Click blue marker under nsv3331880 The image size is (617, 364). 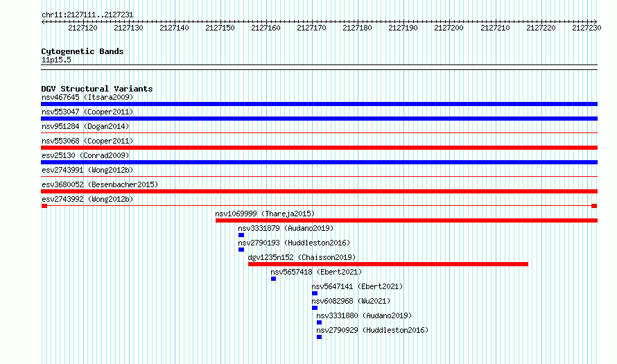(319, 322)
